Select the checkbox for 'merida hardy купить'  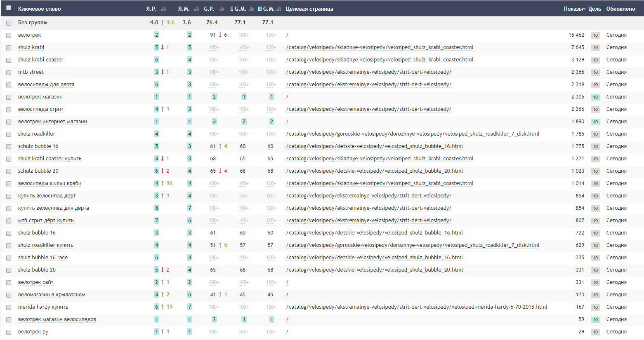tap(9, 307)
